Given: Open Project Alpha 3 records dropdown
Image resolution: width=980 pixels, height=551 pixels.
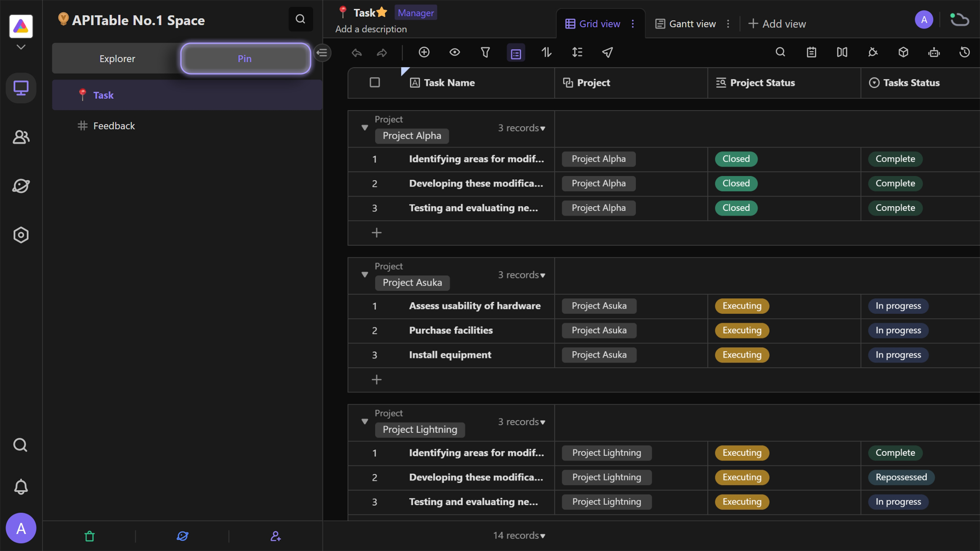Looking at the screenshot, I should 521,128.
